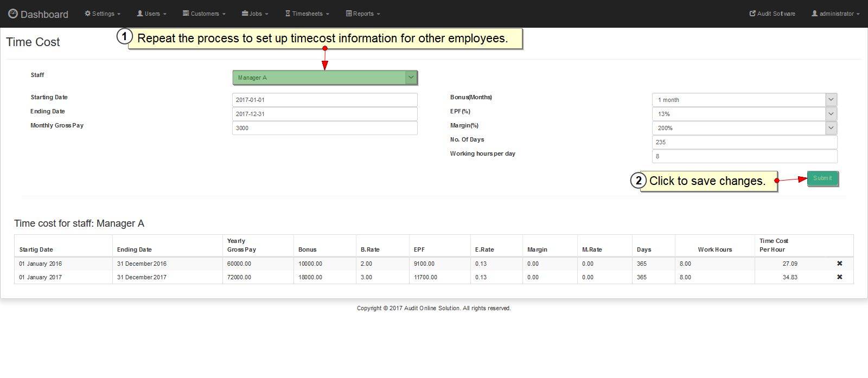Viewport: 868px width, 378px height.
Task: Focus the Starting Date field
Action: point(324,100)
